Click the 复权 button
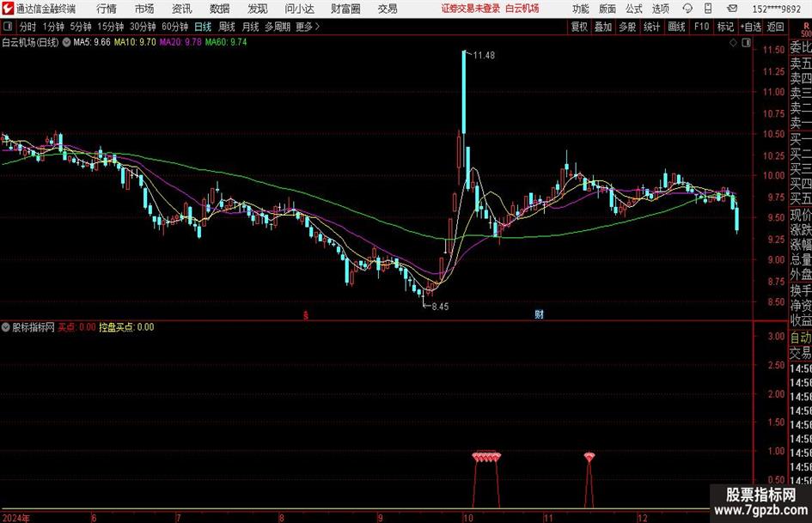This screenshot has height=523, width=812. click(579, 27)
